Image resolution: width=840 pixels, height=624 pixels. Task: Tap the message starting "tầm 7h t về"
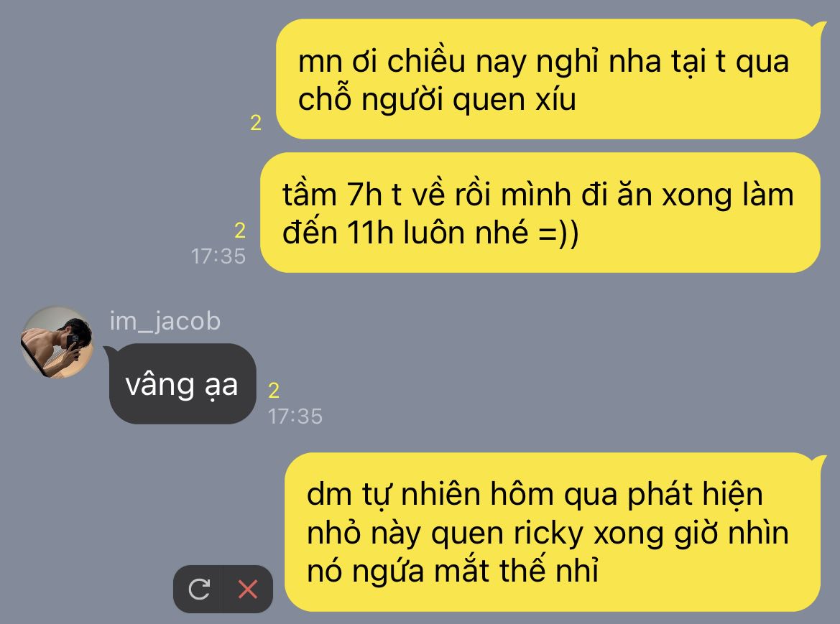point(540,213)
